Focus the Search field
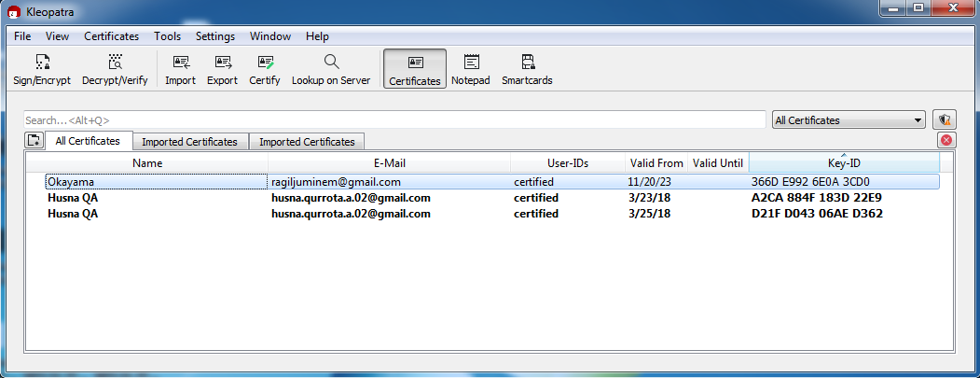This screenshot has height=378, width=980. [394, 120]
